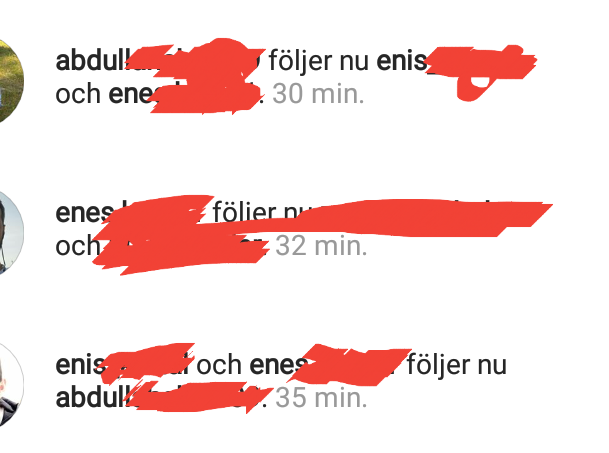Open abdull... username in the 30 min. entry
Screen dimensions: 609x453
(x=157, y=61)
